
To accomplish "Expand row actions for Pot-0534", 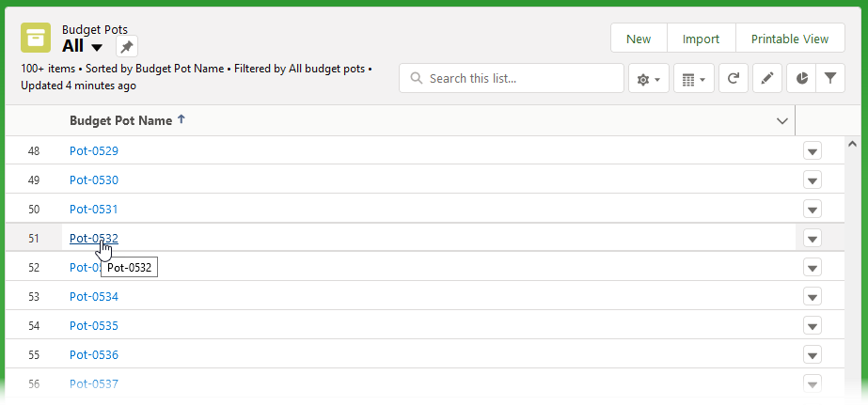I will coord(813,297).
